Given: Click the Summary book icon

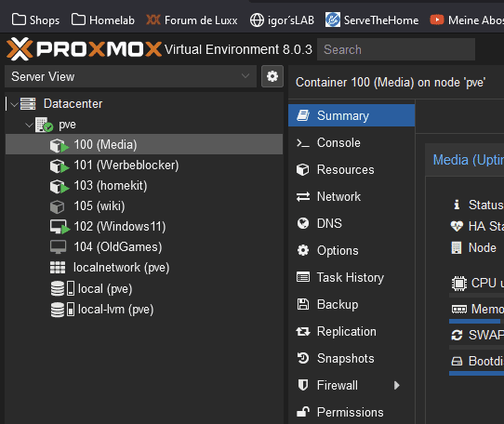Looking at the screenshot, I should pos(303,115).
